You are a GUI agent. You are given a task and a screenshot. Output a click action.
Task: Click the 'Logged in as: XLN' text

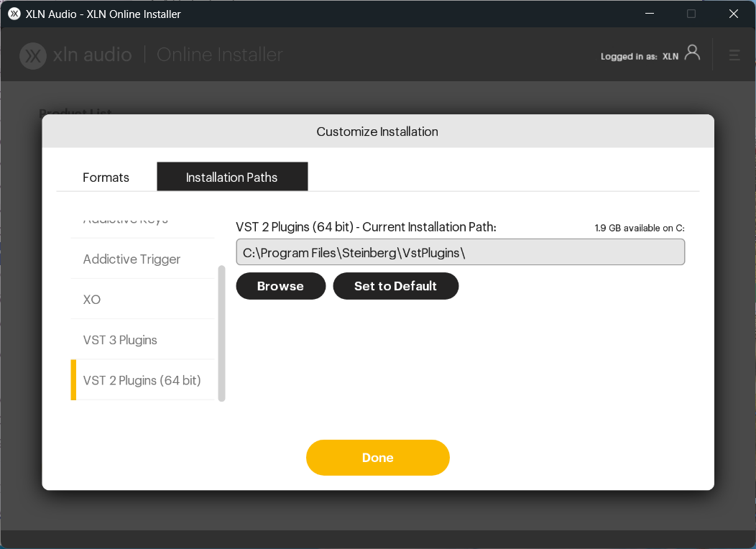(x=640, y=56)
